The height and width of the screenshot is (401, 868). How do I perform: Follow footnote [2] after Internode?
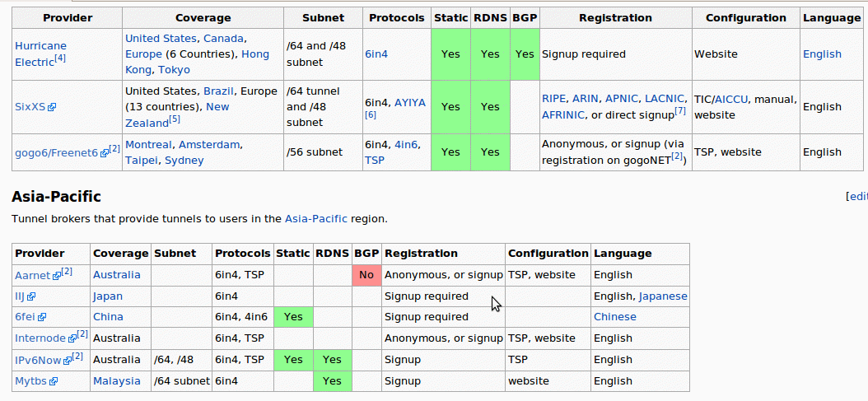tap(82, 334)
